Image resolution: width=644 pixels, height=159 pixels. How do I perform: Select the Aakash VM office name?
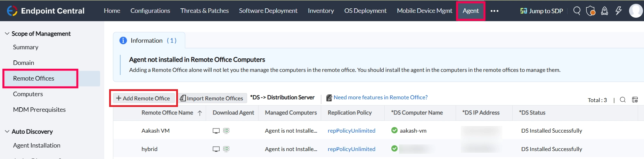pyautogui.click(x=155, y=131)
